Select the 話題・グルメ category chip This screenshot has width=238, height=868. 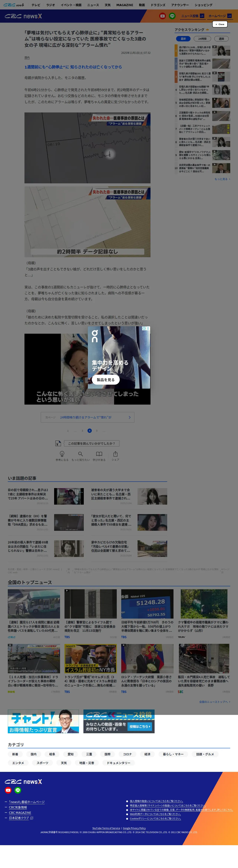205,754
